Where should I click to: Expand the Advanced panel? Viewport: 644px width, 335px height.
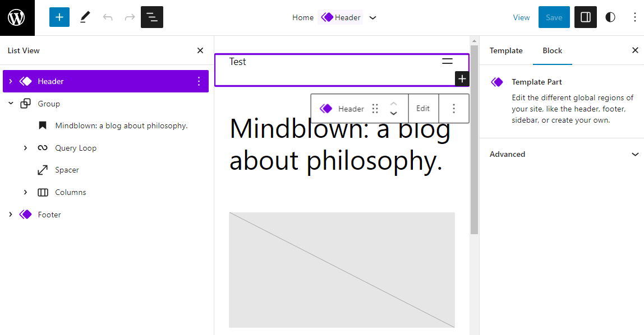562,154
